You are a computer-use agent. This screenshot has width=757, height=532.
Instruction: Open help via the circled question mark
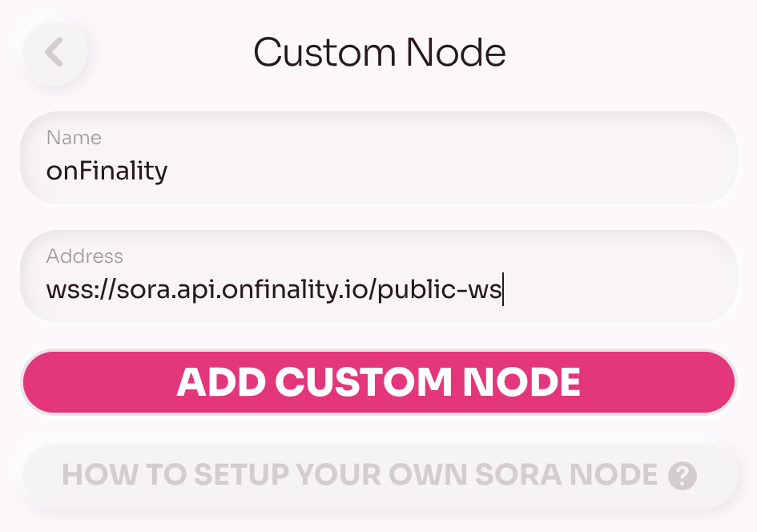(x=683, y=476)
